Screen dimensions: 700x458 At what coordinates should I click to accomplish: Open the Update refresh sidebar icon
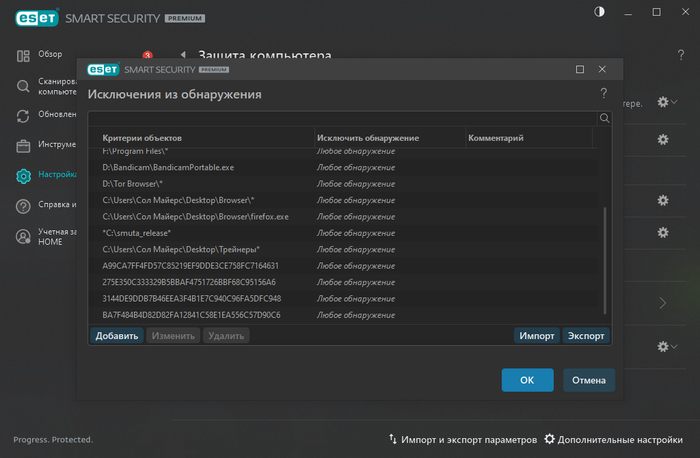(x=23, y=115)
